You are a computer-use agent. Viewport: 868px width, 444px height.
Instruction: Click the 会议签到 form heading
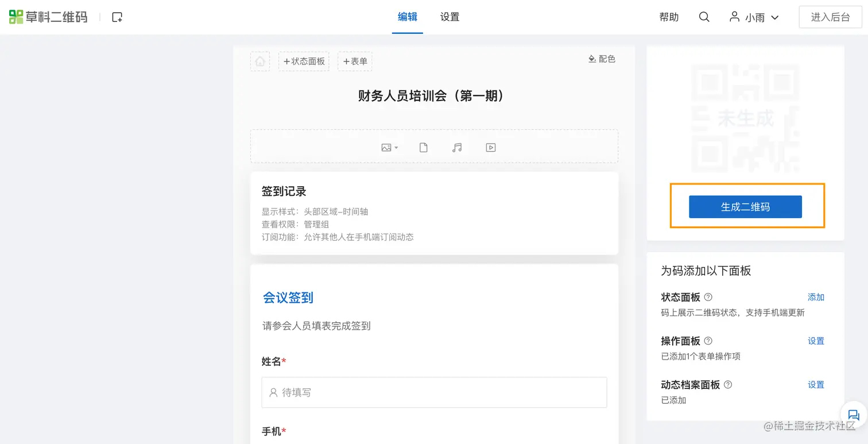click(x=288, y=298)
